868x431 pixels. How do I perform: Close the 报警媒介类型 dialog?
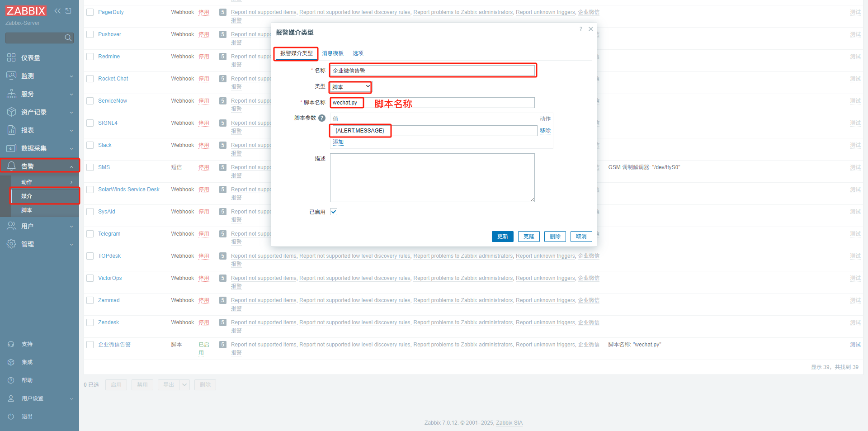click(x=591, y=29)
